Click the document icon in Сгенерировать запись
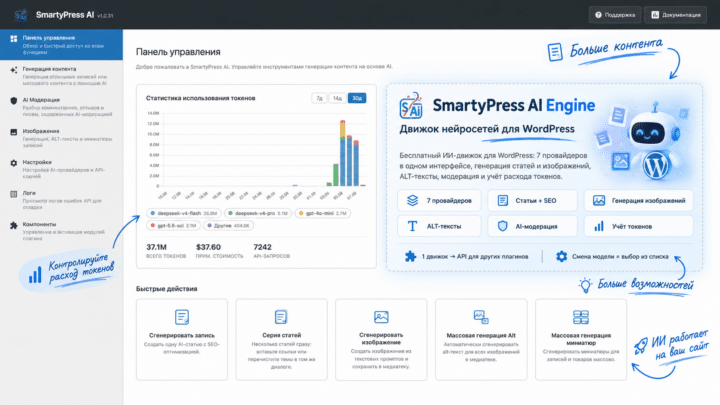The width and height of the screenshot is (720, 405). click(182, 317)
